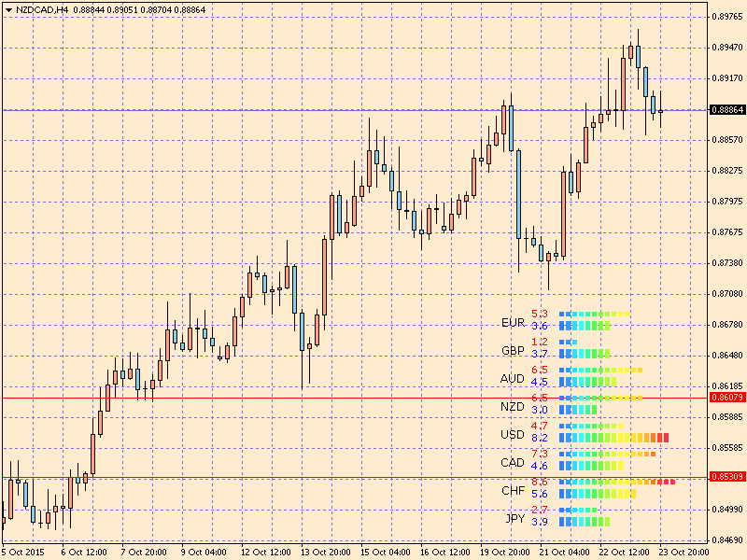Select the current price label 0.88864

click(x=727, y=109)
